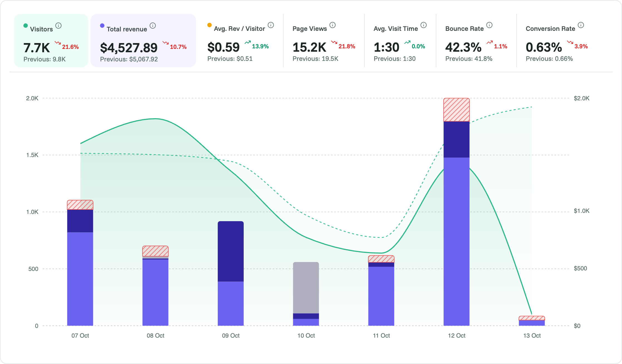Click the Avg. Rev / Visitor info icon
Viewport: 622px width, 364px height.
point(271,25)
